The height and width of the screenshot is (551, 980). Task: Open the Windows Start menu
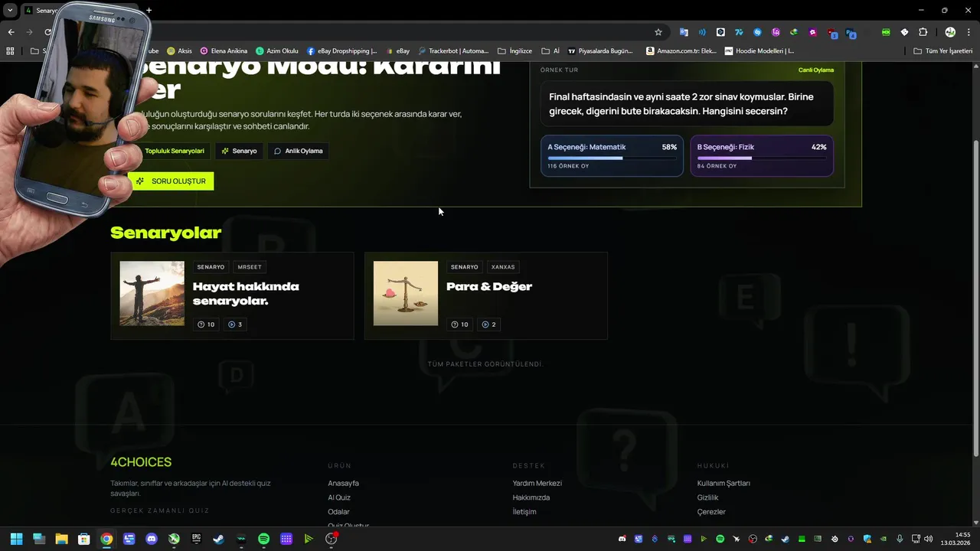click(16, 539)
